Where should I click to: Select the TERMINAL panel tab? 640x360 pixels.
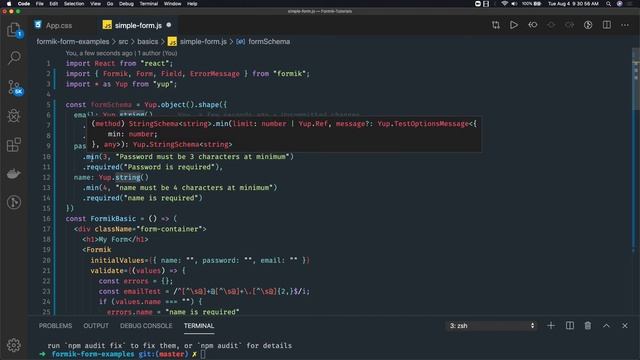[x=199, y=326]
